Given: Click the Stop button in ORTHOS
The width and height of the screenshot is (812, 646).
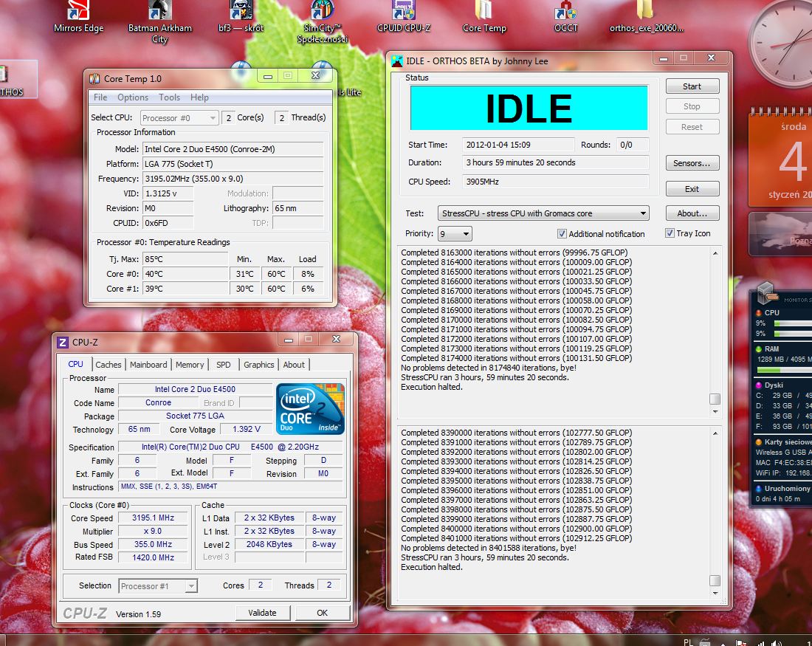Looking at the screenshot, I should (x=692, y=106).
